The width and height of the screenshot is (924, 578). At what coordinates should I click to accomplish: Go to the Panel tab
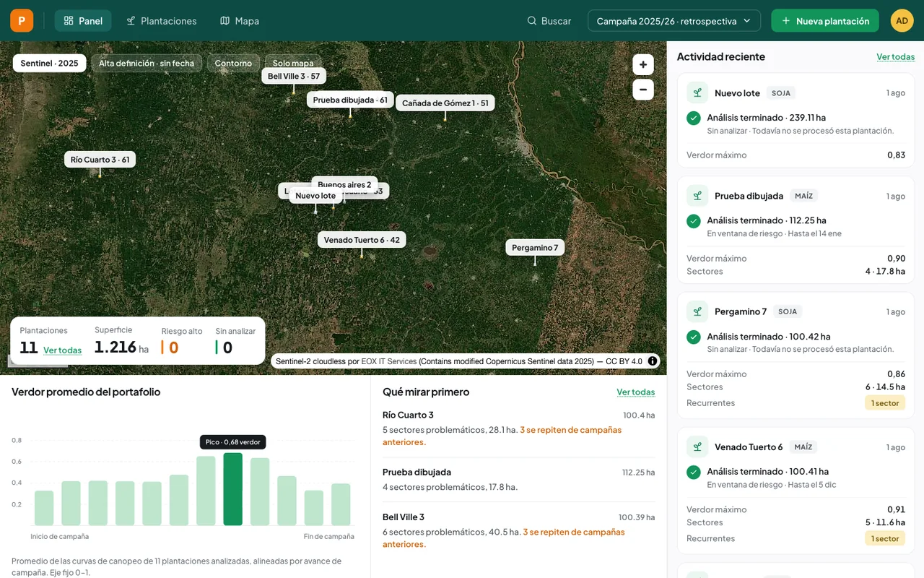click(x=83, y=21)
